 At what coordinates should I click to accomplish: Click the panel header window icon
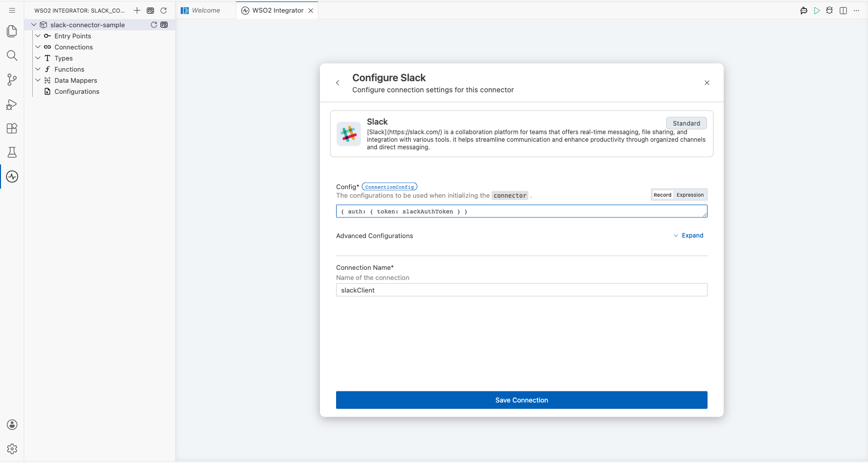[150, 10]
